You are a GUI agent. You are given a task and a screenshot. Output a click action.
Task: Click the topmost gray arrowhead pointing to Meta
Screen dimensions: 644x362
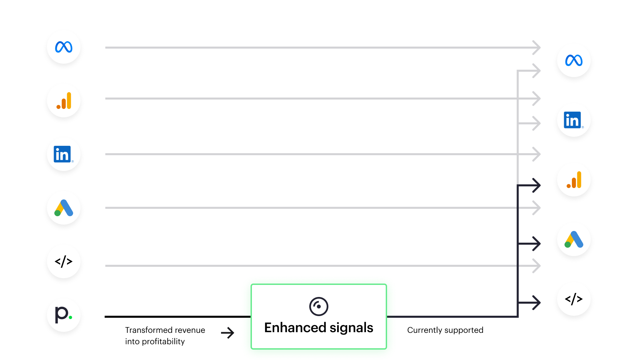[536, 48]
